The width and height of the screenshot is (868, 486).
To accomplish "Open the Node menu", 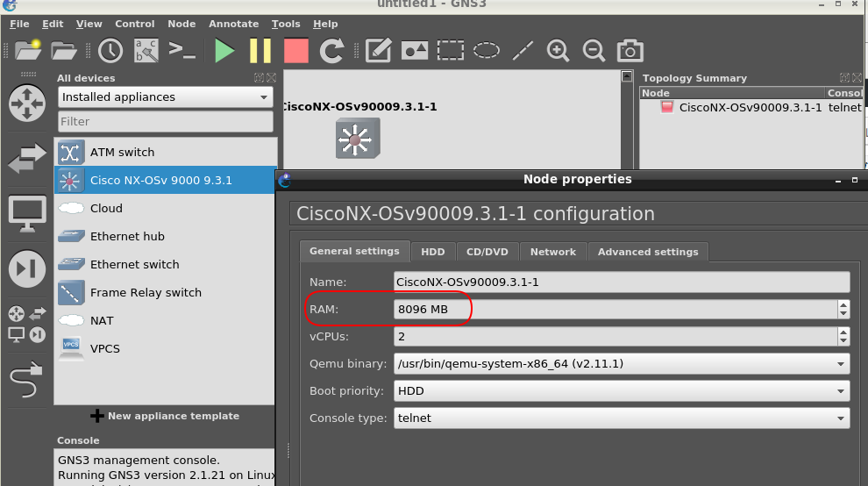I will pos(181,24).
